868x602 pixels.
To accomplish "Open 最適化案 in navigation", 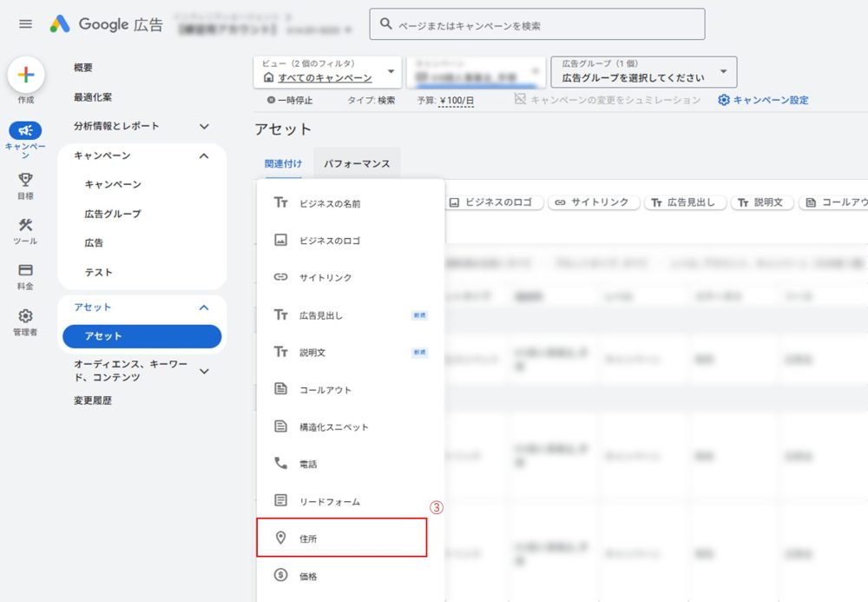I will tap(93, 97).
